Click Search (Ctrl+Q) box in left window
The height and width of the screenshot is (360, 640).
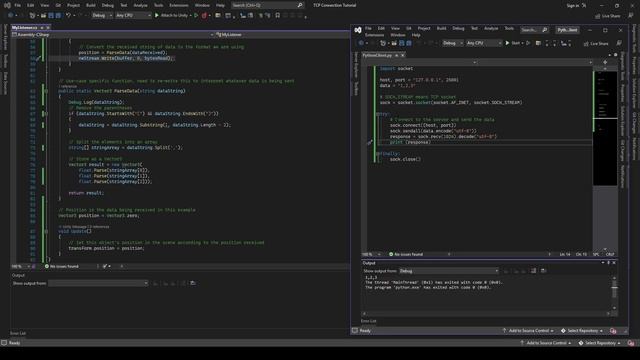(x=267, y=5)
